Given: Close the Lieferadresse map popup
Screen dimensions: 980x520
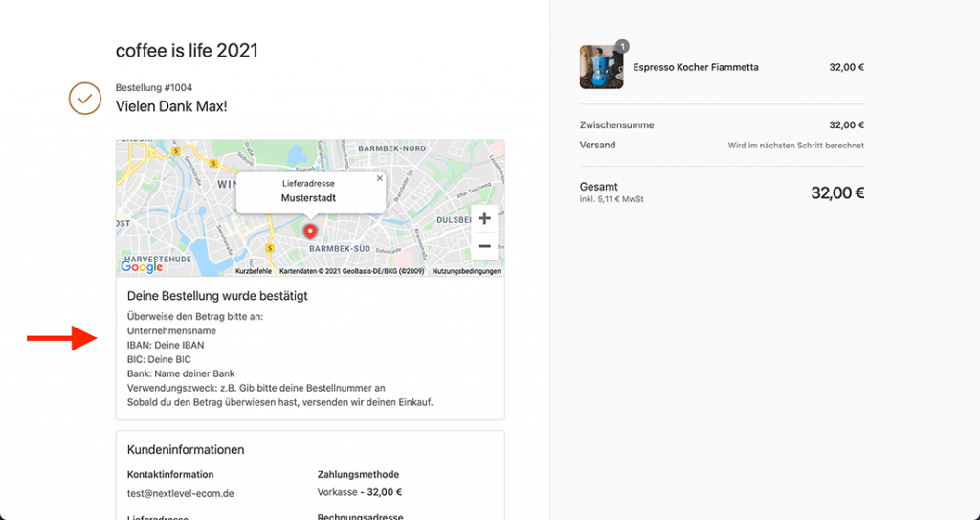Looking at the screenshot, I should pos(379,178).
